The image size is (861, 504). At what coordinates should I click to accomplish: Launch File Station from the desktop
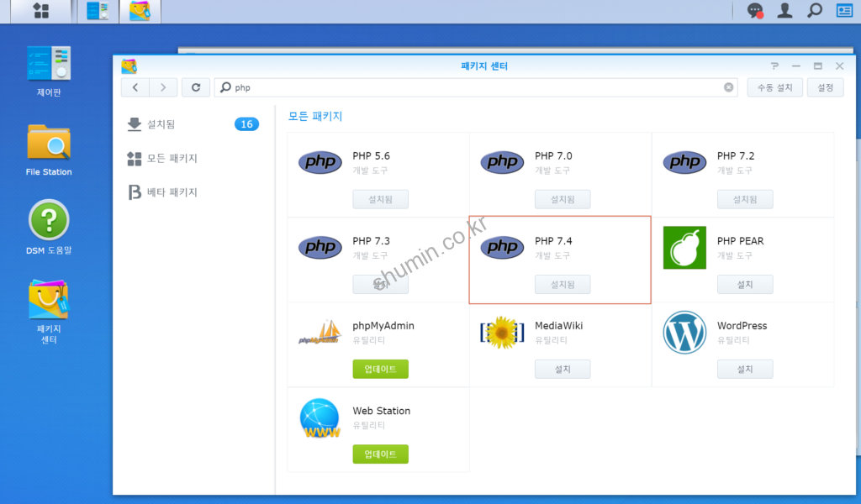[48, 144]
